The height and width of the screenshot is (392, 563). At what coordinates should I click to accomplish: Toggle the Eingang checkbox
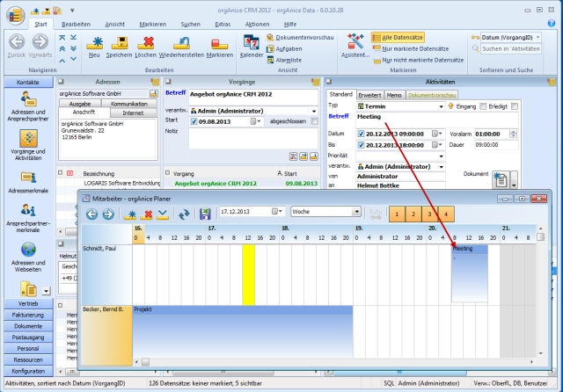tap(483, 106)
